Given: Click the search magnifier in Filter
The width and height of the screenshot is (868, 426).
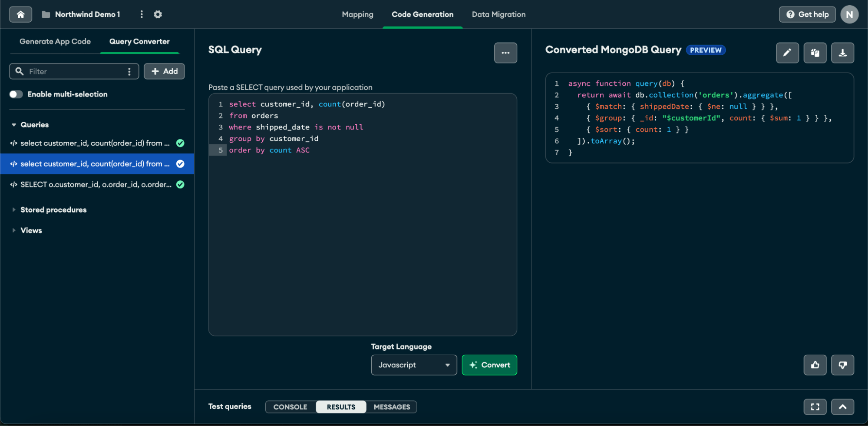Looking at the screenshot, I should click(20, 71).
